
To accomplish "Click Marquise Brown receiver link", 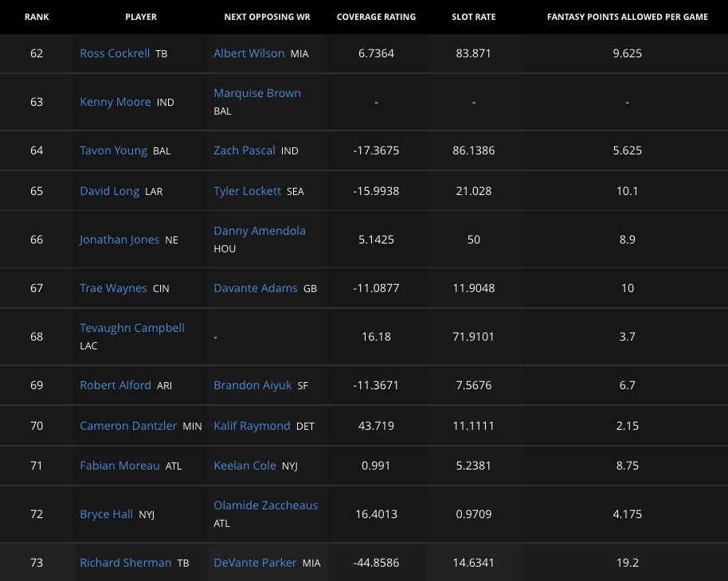I will point(257,93).
